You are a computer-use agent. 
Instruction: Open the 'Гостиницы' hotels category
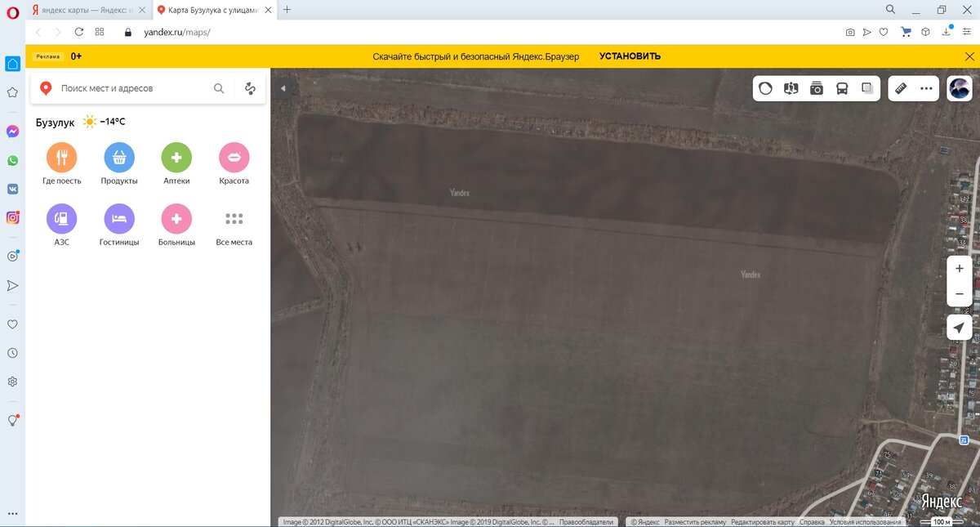point(119,226)
